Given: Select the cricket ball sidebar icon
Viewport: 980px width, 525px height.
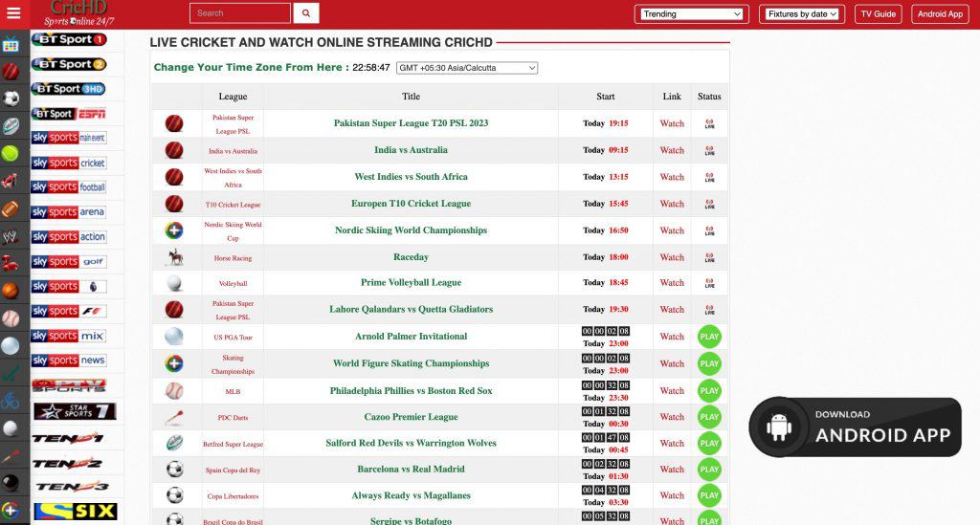Looking at the screenshot, I should point(11,72).
